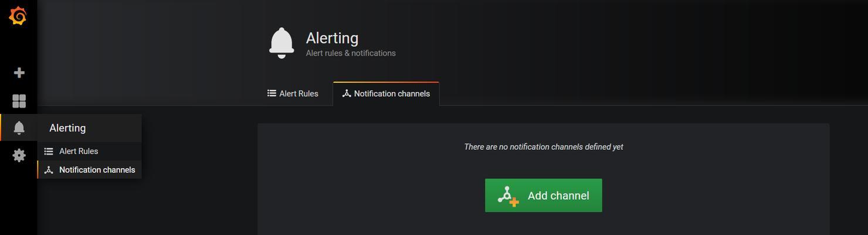This screenshot has width=868, height=235.
Task: Click list icon beside Alert Rules in flyout
Action: (x=49, y=151)
